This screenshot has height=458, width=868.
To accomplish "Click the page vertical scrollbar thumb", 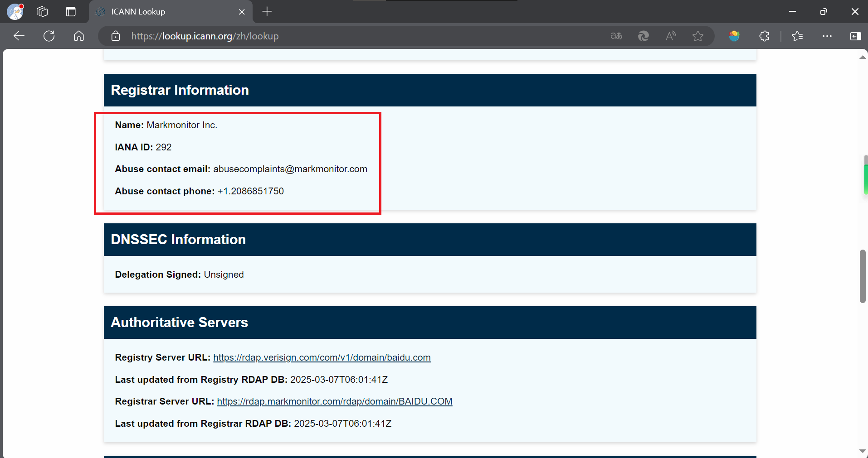I will pos(863,276).
